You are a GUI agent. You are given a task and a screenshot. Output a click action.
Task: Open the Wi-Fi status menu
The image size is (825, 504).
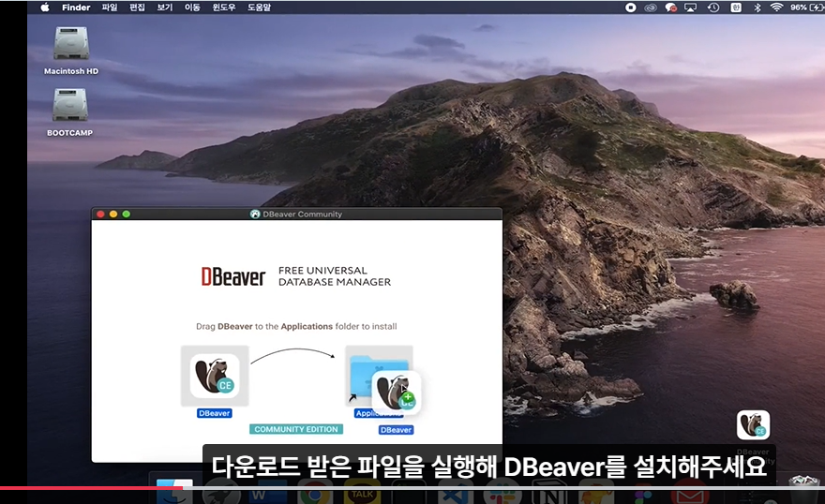coord(776,7)
